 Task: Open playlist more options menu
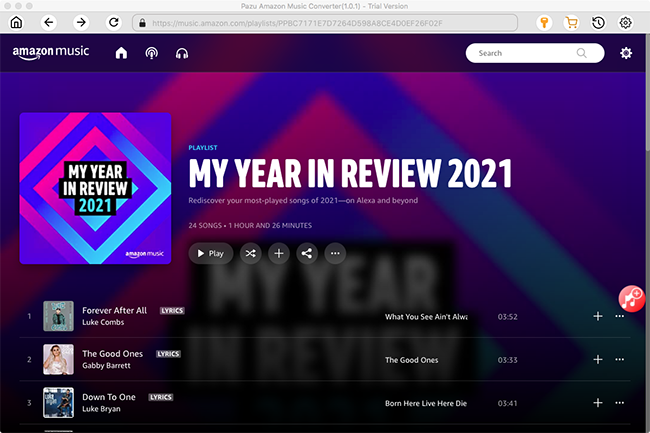(x=335, y=253)
